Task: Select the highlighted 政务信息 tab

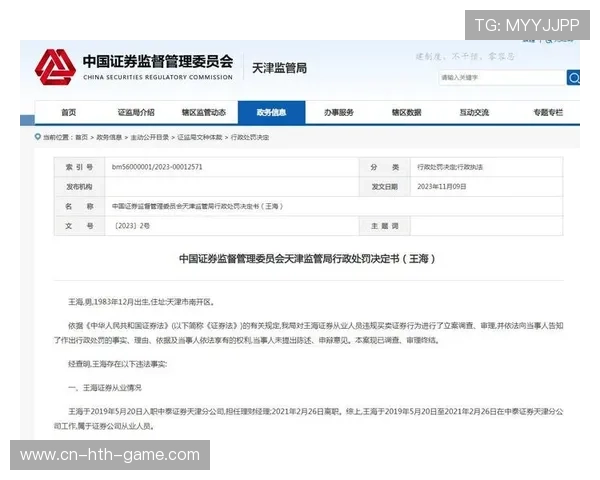Action: pos(271,113)
